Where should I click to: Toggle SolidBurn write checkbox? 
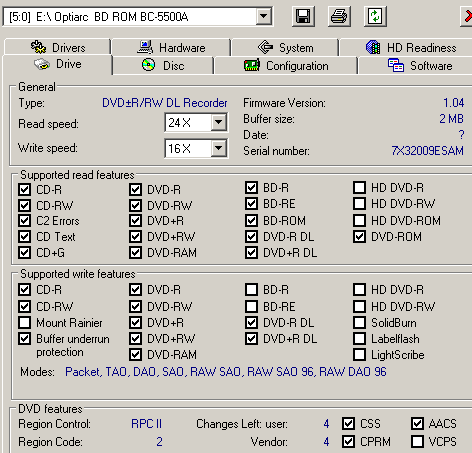click(x=359, y=322)
